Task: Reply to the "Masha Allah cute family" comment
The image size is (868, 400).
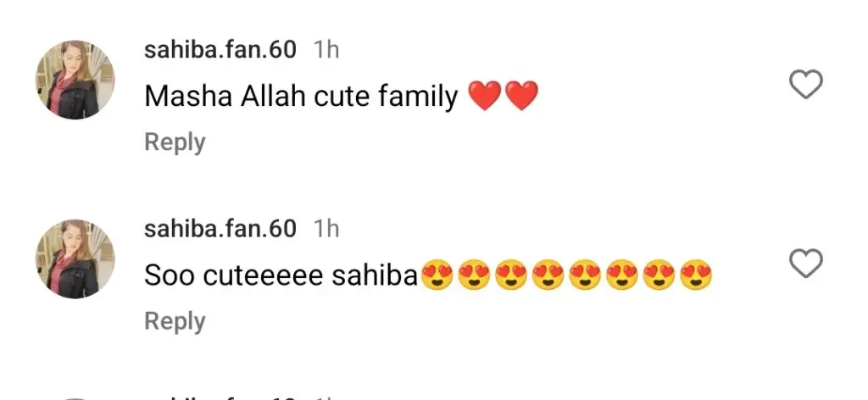Action: [x=175, y=142]
